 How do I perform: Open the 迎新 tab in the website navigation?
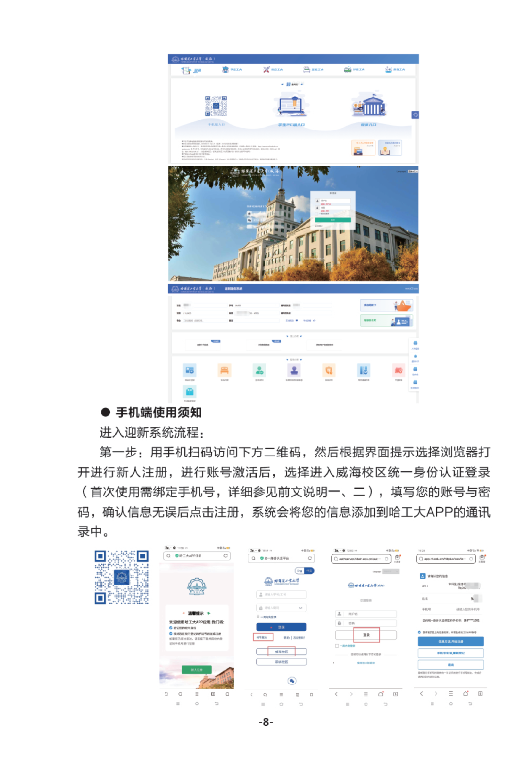tap(191, 70)
